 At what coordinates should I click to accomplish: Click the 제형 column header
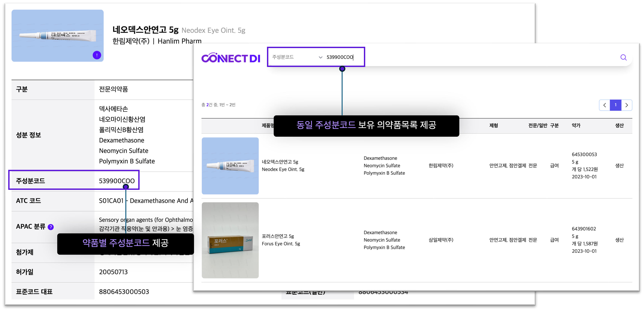coord(494,125)
